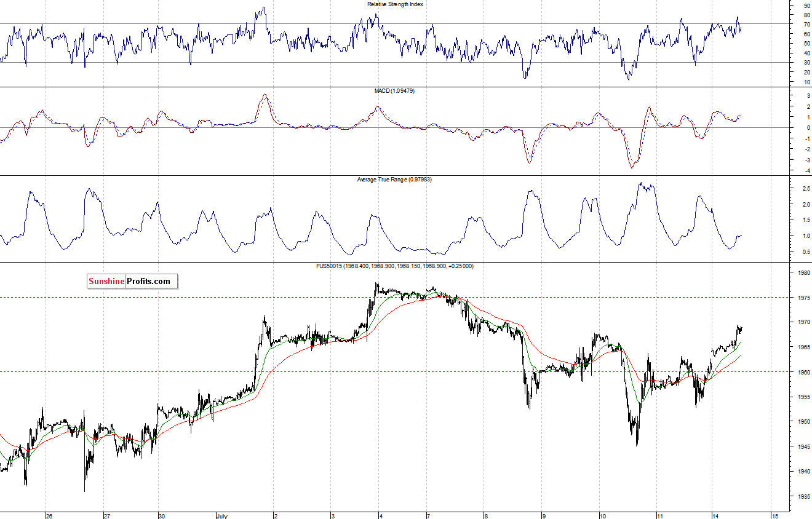Viewport: 812px width, 519px height.
Task: Select the 1955 price axis label
Action: point(805,397)
